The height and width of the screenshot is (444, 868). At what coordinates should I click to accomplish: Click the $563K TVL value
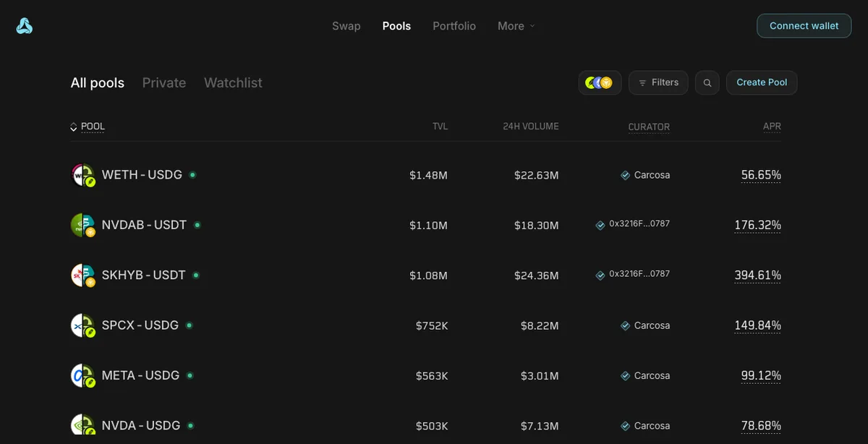click(x=432, y=375)
